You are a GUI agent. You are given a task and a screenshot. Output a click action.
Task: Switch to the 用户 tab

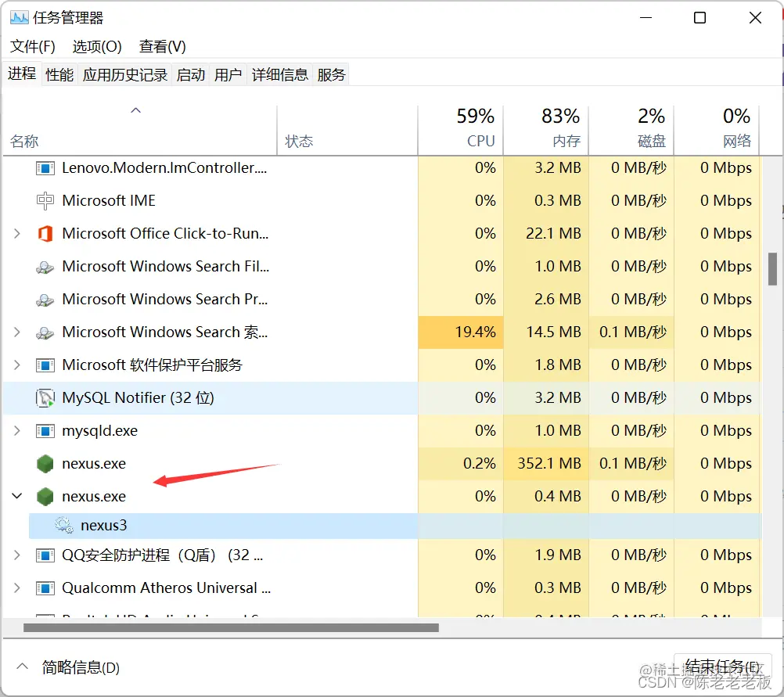(228, 75)
